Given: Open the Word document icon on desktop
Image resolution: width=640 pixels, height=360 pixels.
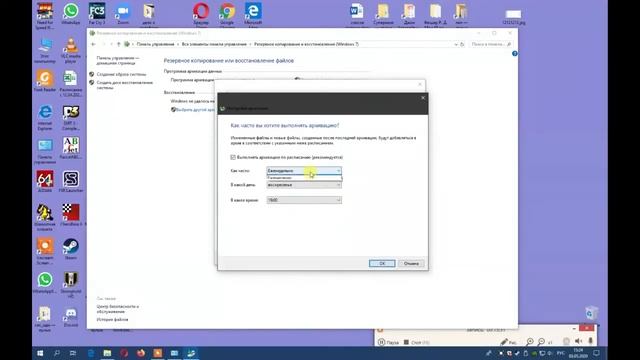Looking at the screenshot, I should 357,13.
